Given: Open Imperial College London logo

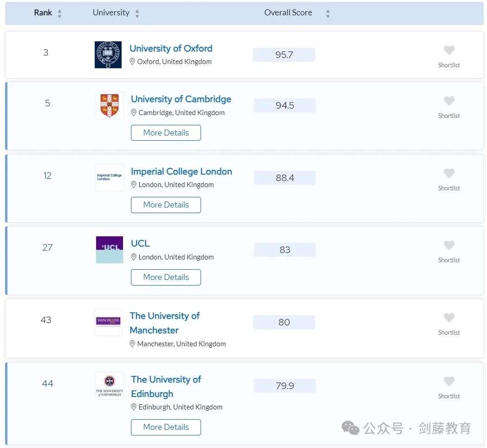Looking at the screenshot, I should (109, 177).
